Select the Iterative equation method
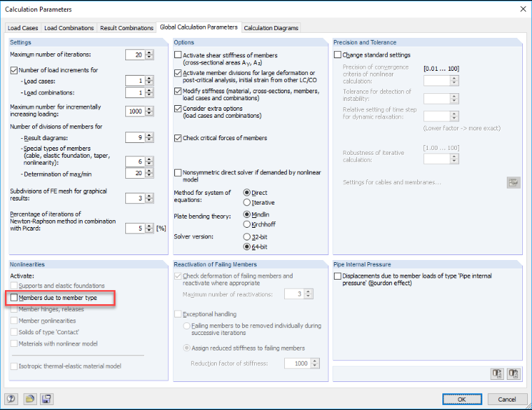The width and height of the screenshot is (532, 410). coord(247,203)
